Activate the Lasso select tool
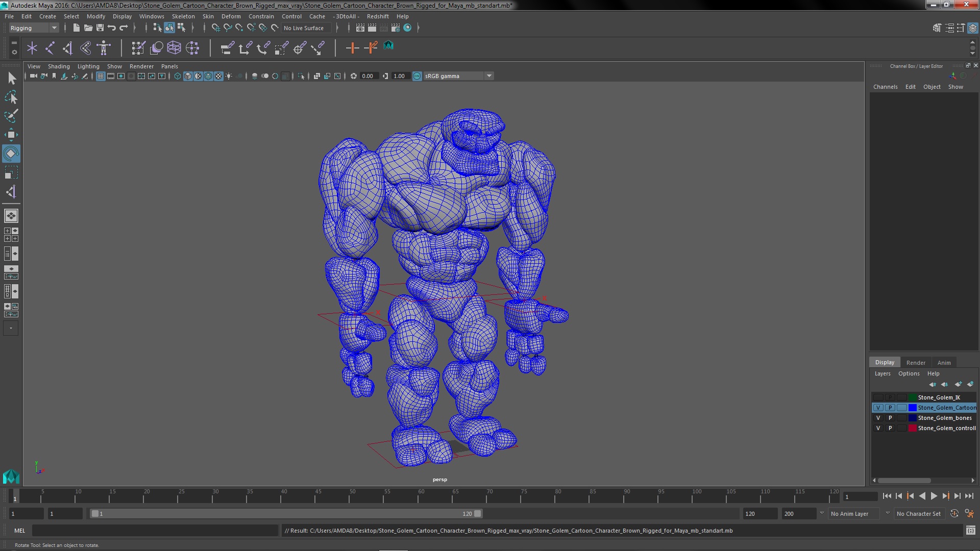980x551 pixels. tap(11, 97)
